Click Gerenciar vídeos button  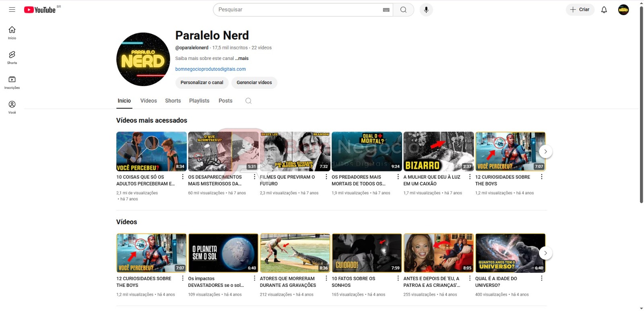point(254,82)
